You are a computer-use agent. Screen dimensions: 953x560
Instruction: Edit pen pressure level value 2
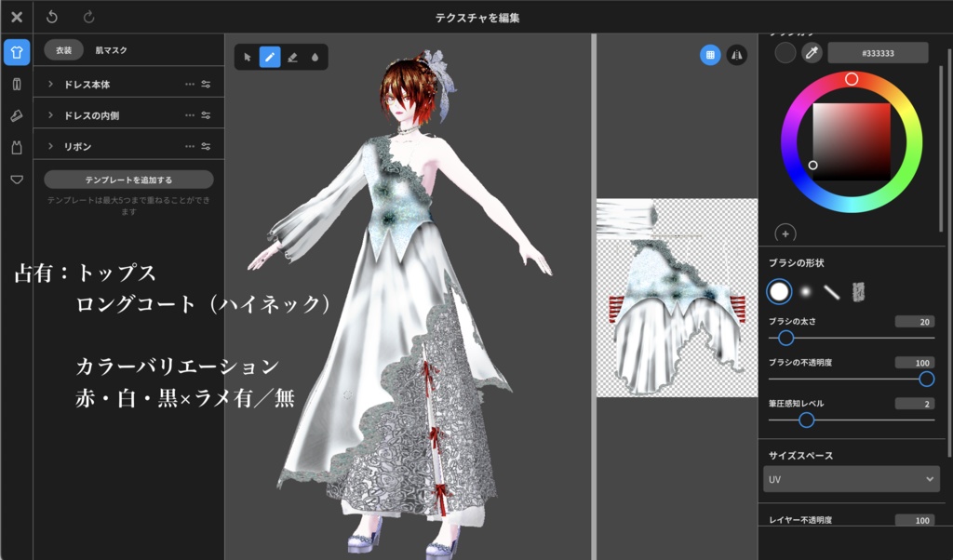point(915,404)
